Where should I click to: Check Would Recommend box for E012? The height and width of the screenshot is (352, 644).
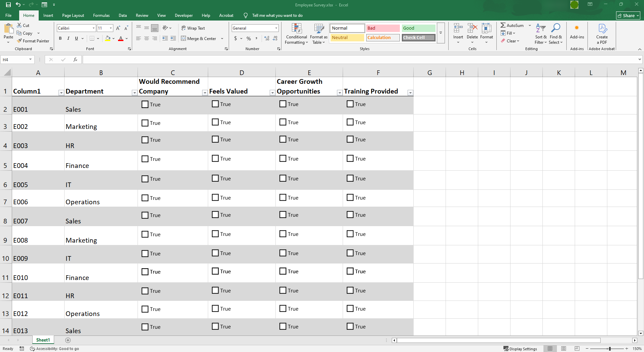[145, 309]
